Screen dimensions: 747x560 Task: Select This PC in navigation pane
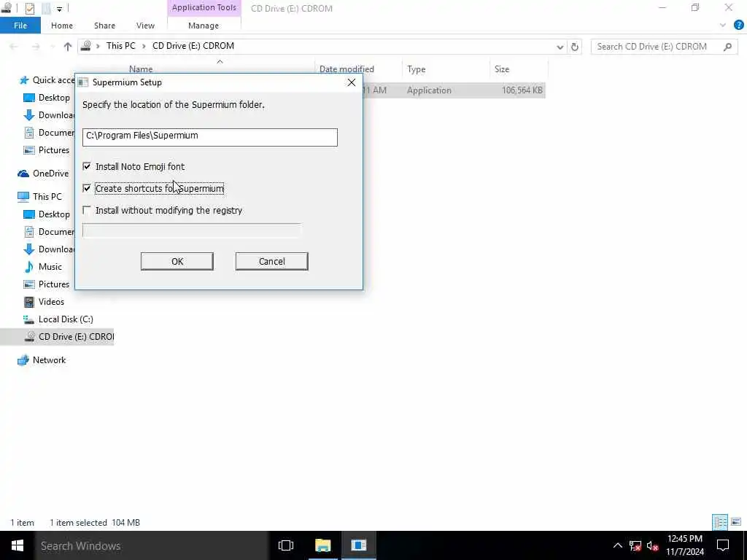47,196
